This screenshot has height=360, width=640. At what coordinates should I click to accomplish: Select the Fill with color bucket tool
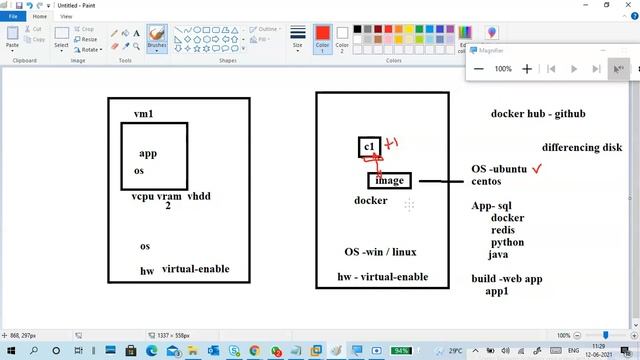125,33
